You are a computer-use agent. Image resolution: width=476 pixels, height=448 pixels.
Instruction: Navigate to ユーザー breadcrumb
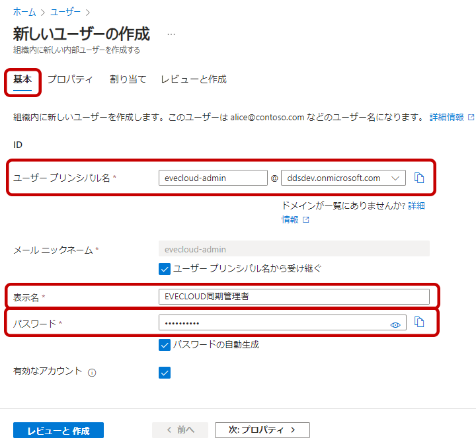pyautogui.click(x=66, y=12)
